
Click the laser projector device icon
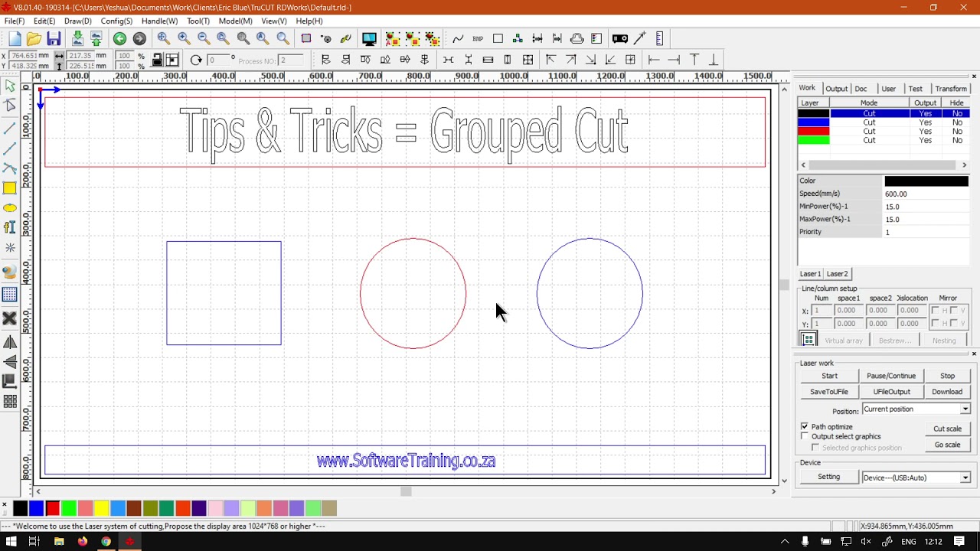coord(620,39)
